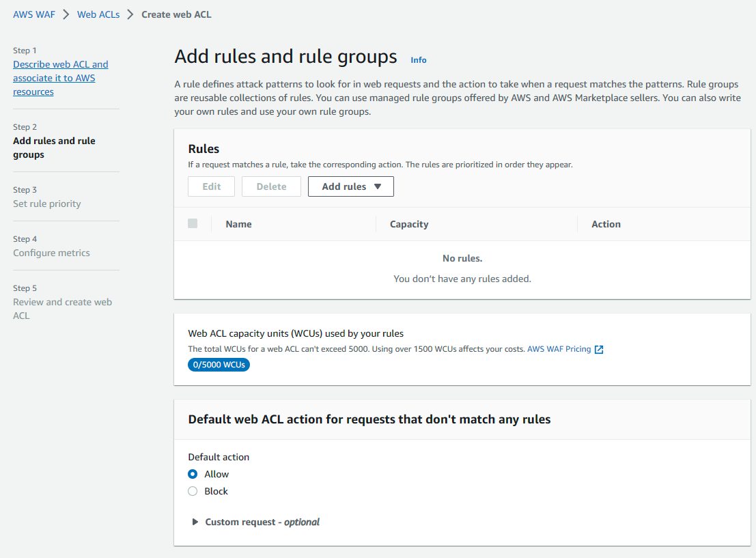Click the Action column header

pos(606,224)
